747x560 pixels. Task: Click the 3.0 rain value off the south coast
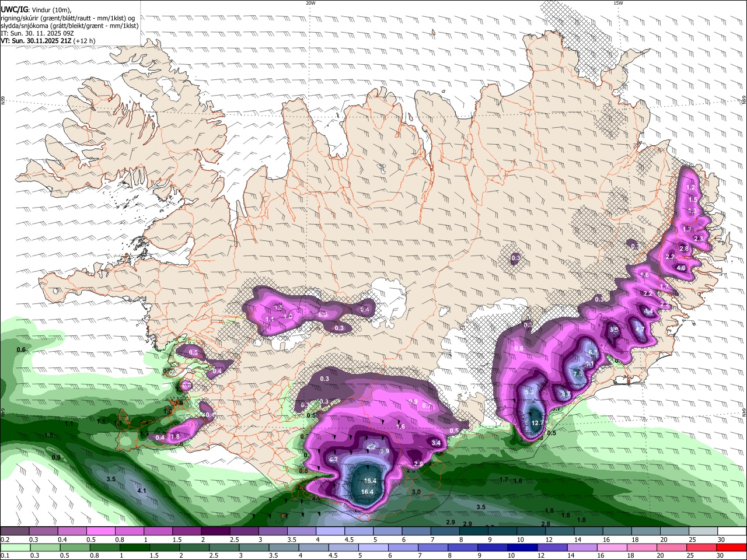click(416, 492)
